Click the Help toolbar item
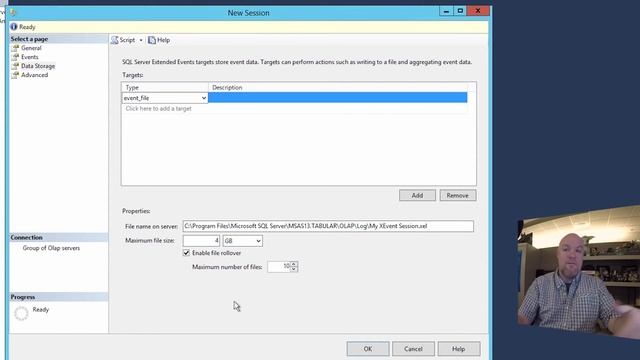 pos(159,40)
